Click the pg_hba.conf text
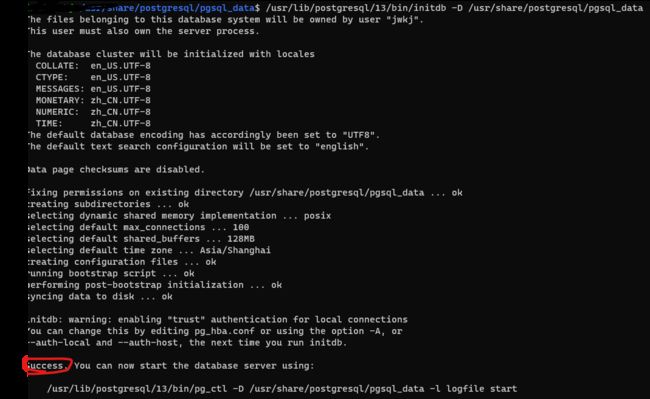This screenshot has width=650, height=399. 225,331
